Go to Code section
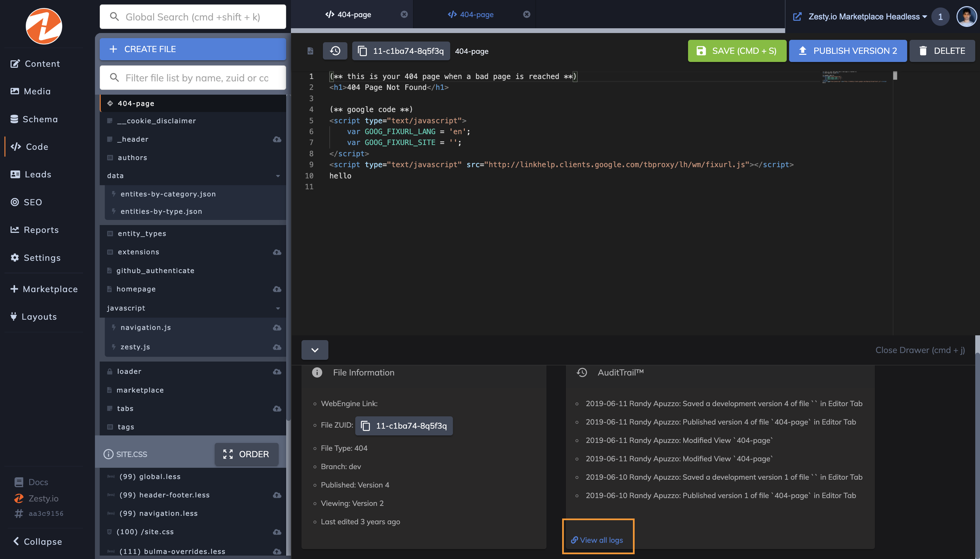 click(30, 147)
